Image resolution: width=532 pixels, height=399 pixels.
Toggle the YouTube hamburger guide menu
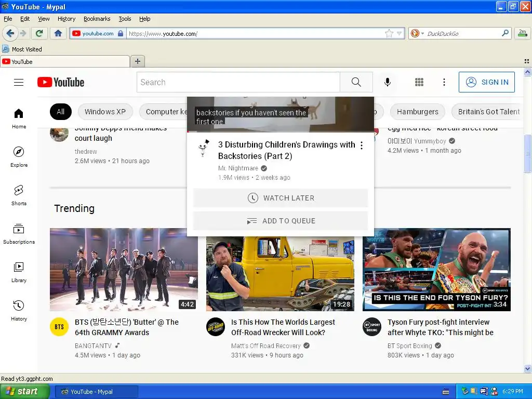coord(19,82)
